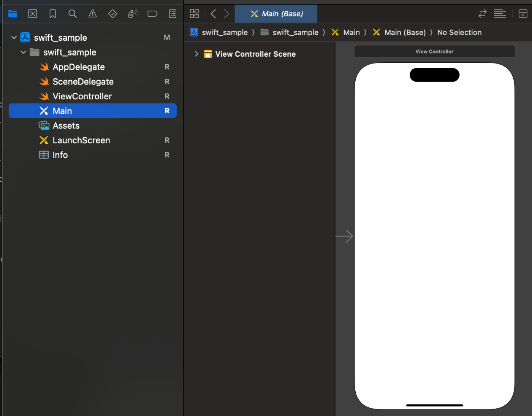Click the initial view controller entry arrow
This screenshot has height=416, width=532.
click(344, 237)
